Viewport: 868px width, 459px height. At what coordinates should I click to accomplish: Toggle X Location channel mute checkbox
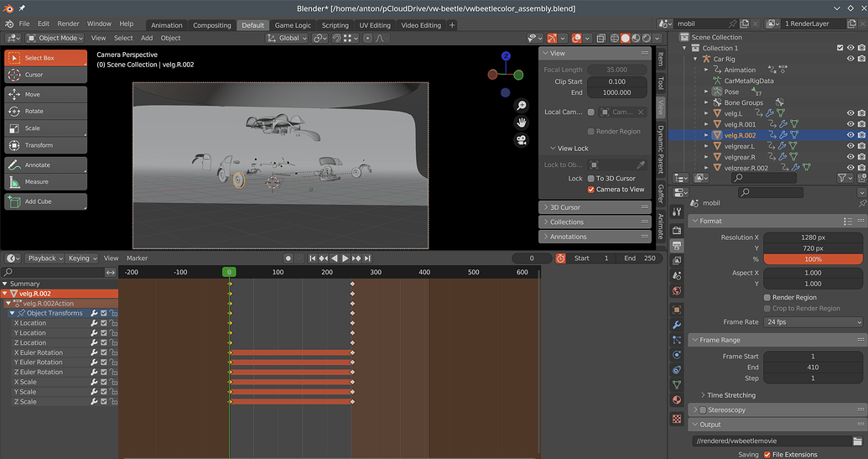click(103, 323)
